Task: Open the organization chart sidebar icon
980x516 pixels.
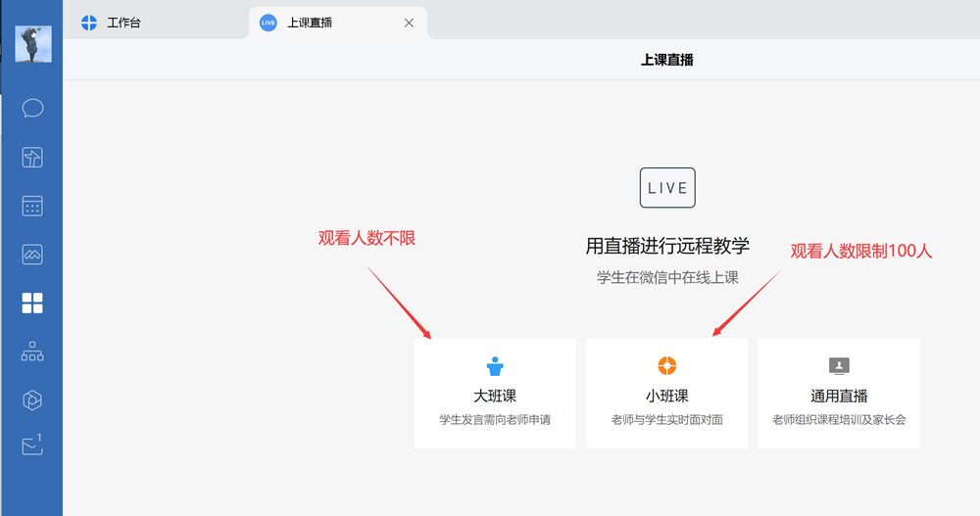Action: [x=32, y=352]
